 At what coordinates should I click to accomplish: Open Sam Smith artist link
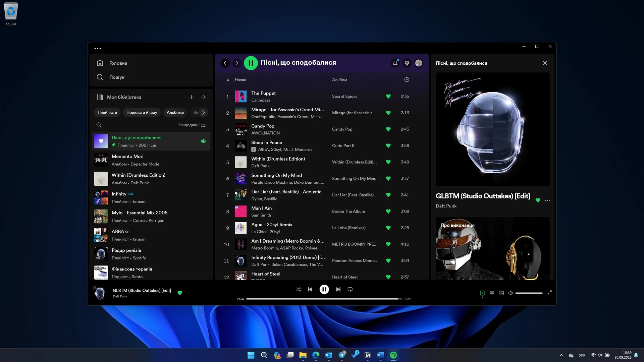point(261,215)
